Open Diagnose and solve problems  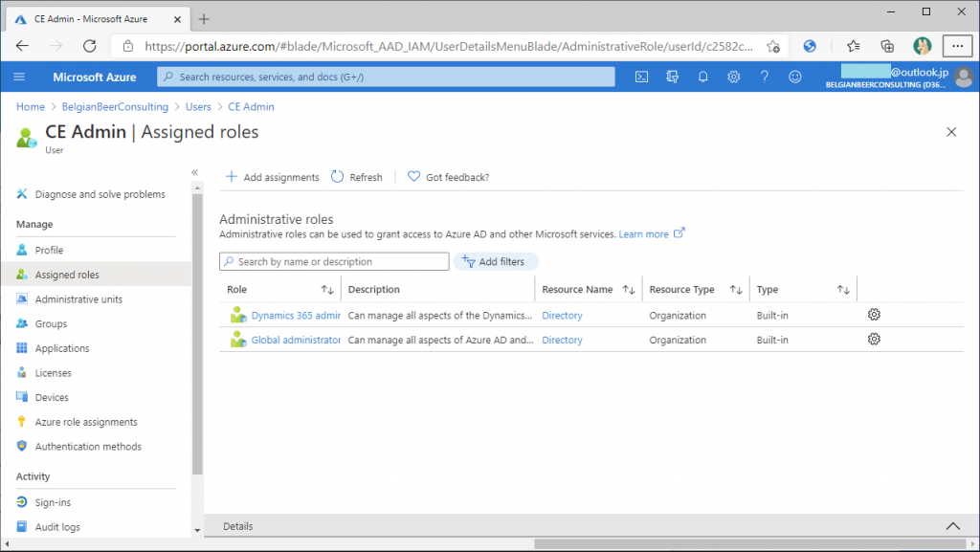point(100,194)
